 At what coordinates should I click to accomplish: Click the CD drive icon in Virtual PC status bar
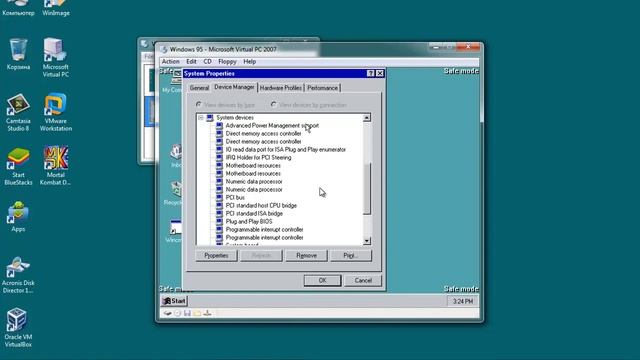point(178,313)
